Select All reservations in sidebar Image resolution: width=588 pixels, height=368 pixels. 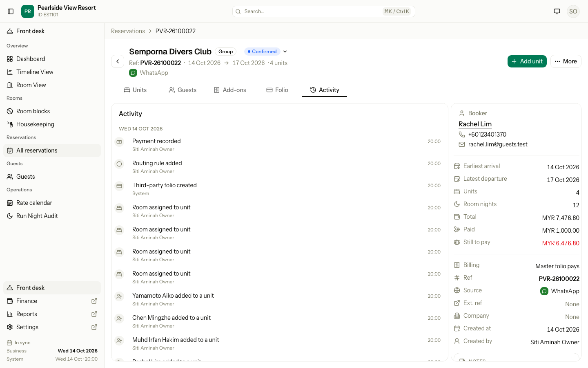(52, 150)
